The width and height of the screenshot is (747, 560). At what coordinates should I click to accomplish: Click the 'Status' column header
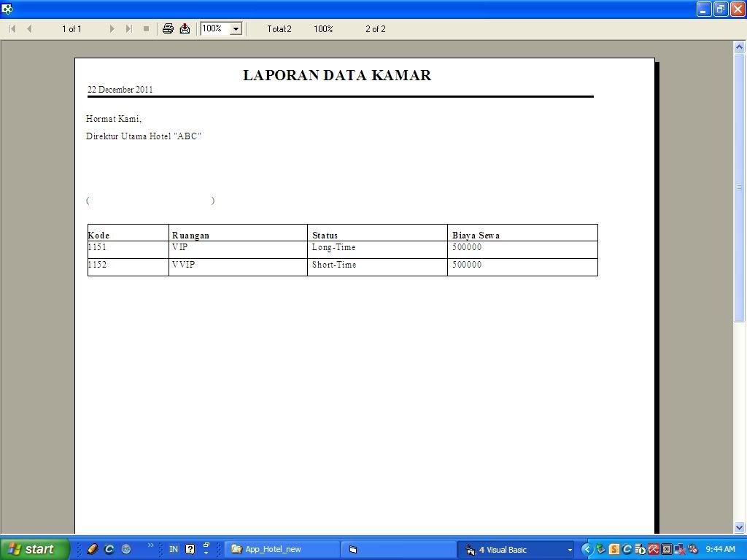[325, 236]
